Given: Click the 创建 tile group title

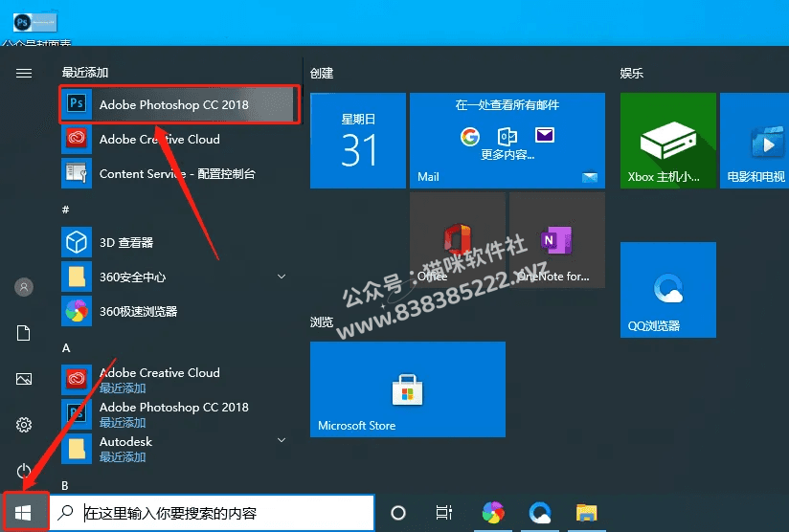Looking at the screenshot, I should click(x=322, y=74).
